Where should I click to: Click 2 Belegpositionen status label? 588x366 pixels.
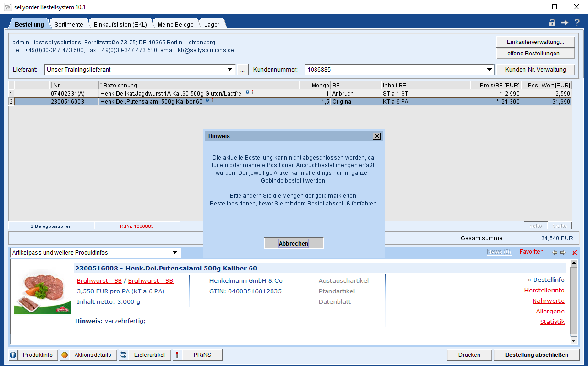click(x=51, y=226)
